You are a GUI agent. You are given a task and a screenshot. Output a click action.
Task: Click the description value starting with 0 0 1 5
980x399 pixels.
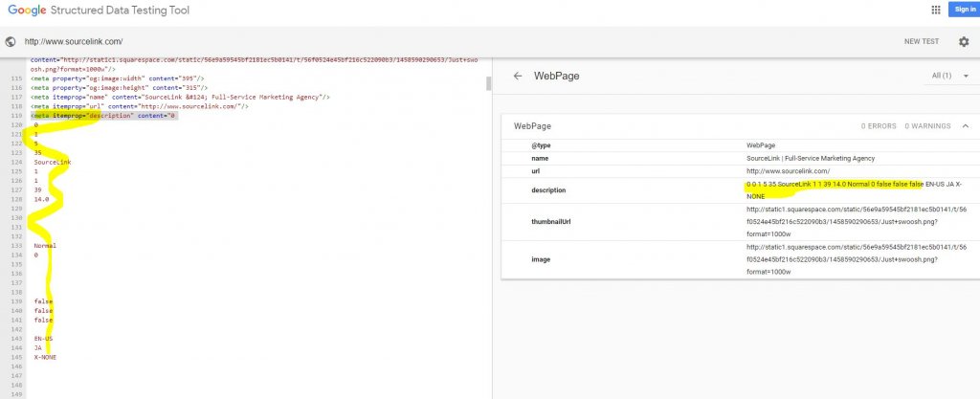point(855,189)
